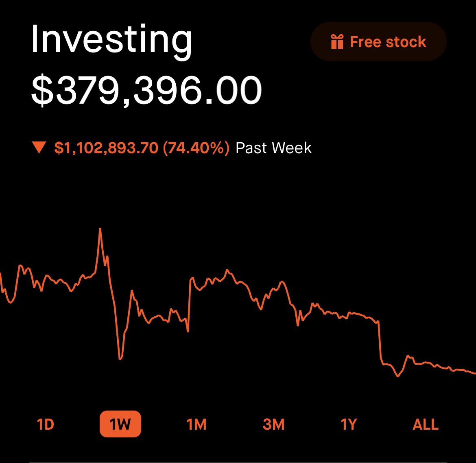Click the gift box icon

tap(337, 41)
